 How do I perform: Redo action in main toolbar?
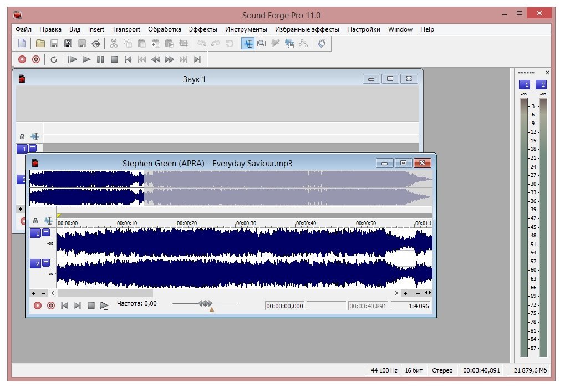pos(216,44)
